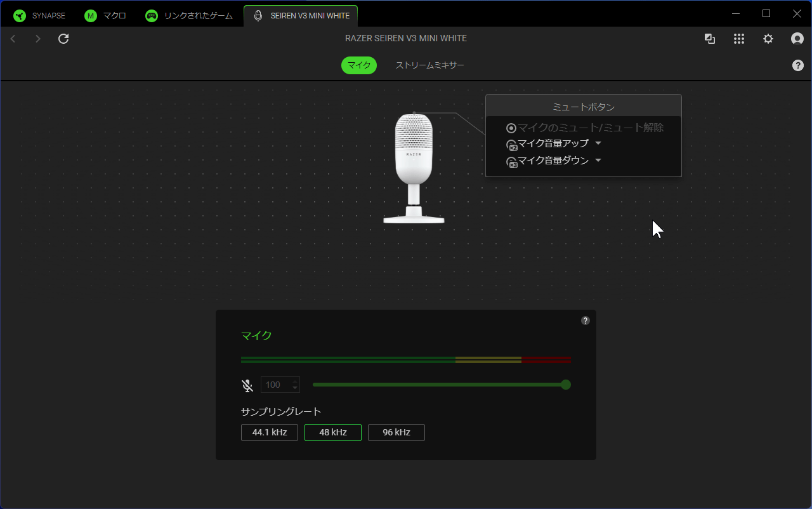Click the help icon below the profile
This screenshot has width=812, height=509.
click(798, 65)
